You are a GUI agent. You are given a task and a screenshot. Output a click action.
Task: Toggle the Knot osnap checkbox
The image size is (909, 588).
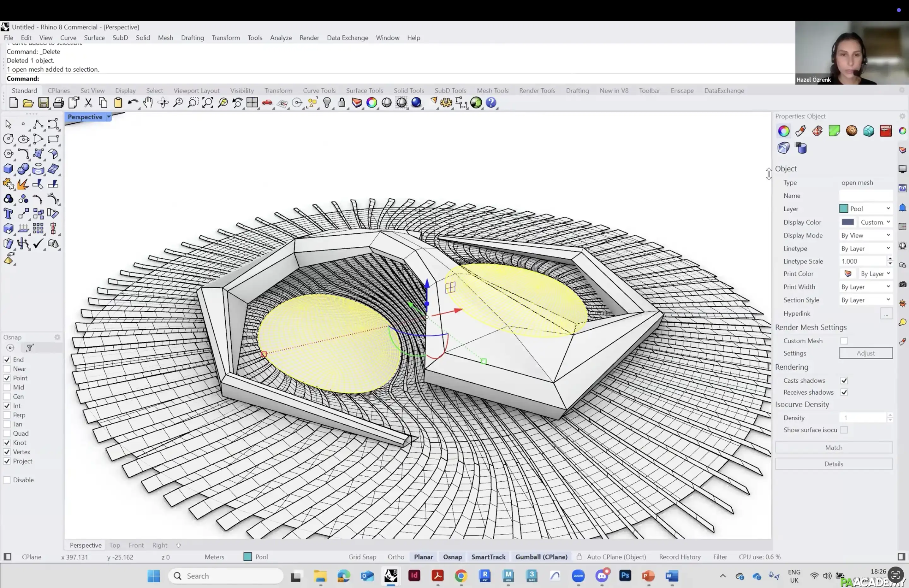point(7,443)
